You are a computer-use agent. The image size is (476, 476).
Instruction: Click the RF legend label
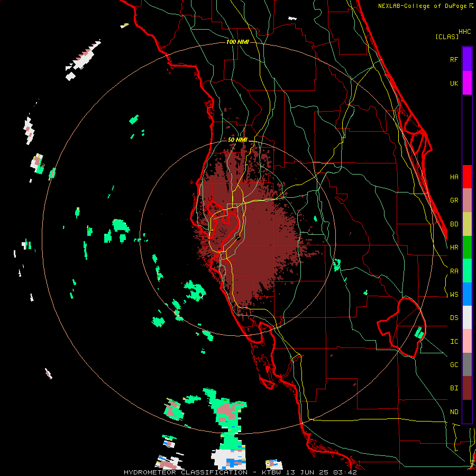(454, 60)
